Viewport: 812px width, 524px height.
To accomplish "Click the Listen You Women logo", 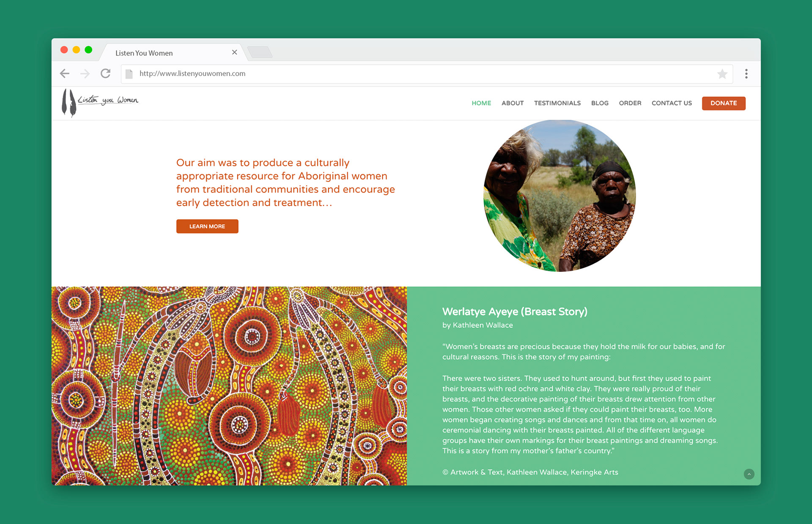I will tap(100, 102).
